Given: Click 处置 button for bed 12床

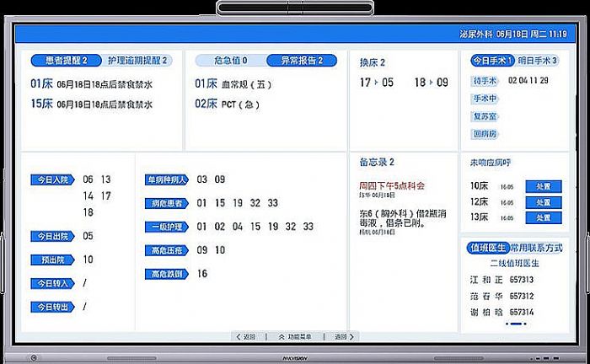Looking at the screenshot, I should coord(543,202).
